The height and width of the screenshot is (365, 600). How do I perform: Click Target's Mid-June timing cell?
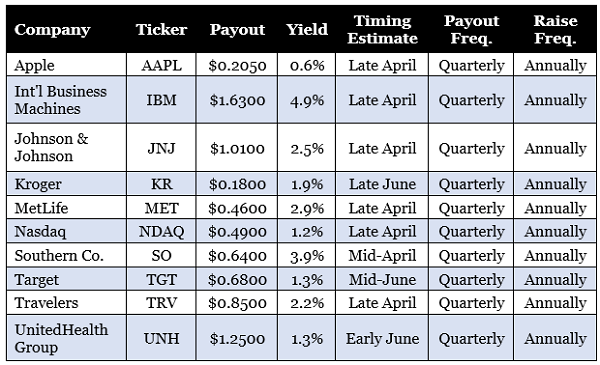pos(382,279)
